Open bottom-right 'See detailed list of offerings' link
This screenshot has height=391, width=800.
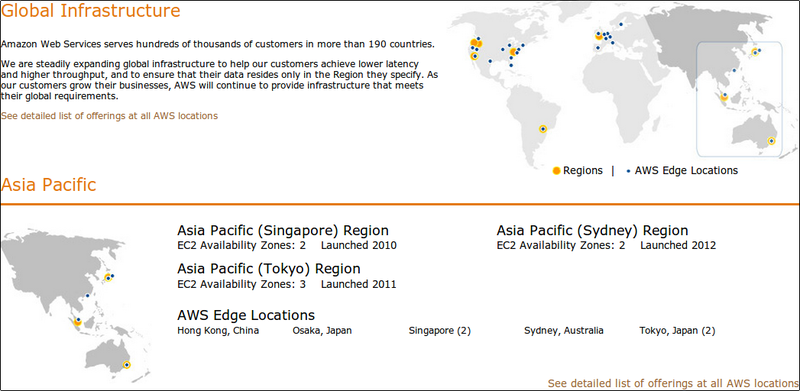[673, 383]
